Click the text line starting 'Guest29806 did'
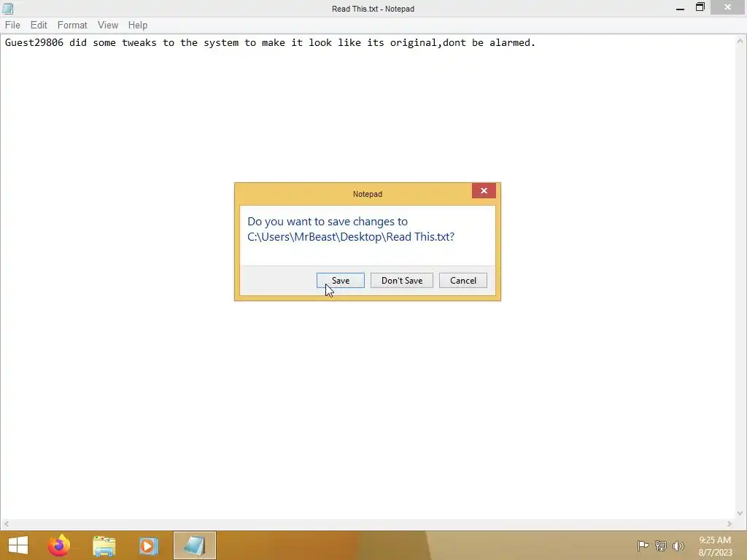 270,43
